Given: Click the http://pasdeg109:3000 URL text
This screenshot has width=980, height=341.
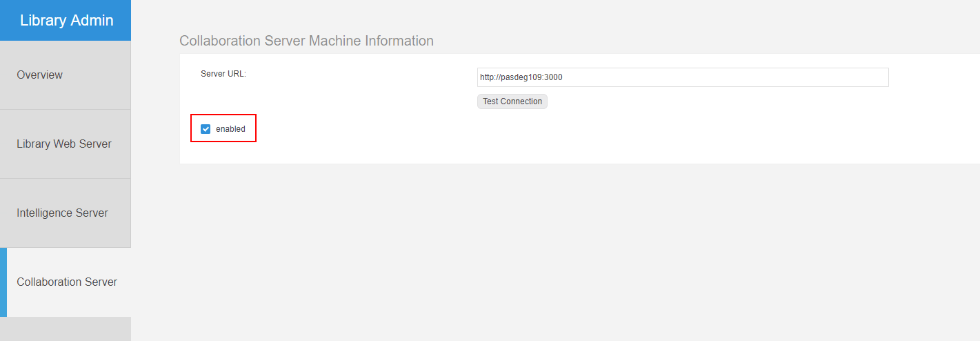Looking at the screenshot, I should point(521,77).
